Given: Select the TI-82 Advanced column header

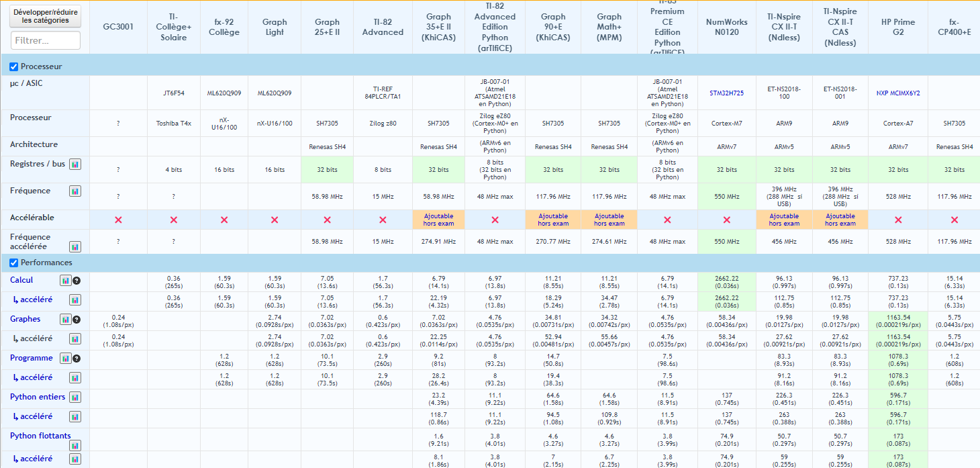Looking at the screenshot, I should [x=383, y=27].
